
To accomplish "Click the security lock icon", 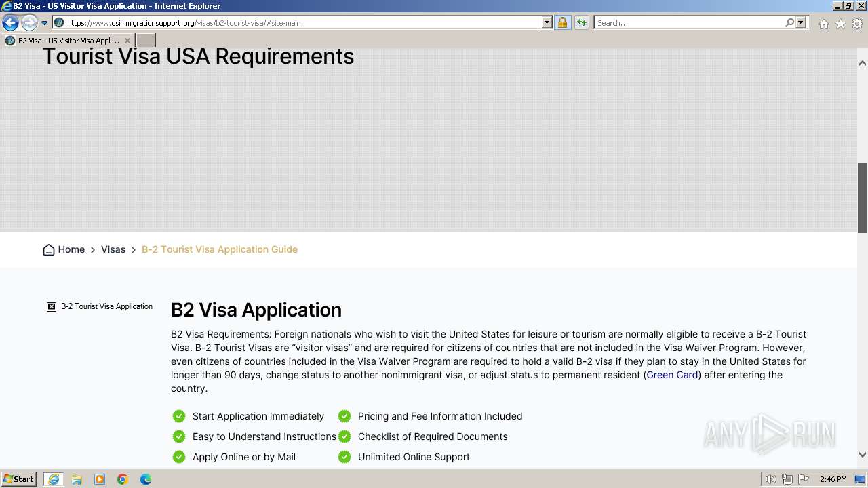I will [562, 23].
